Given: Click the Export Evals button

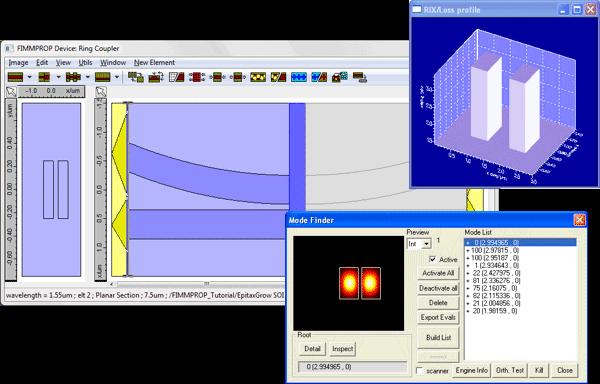Looking at the screenshot, I should (438, 317).
